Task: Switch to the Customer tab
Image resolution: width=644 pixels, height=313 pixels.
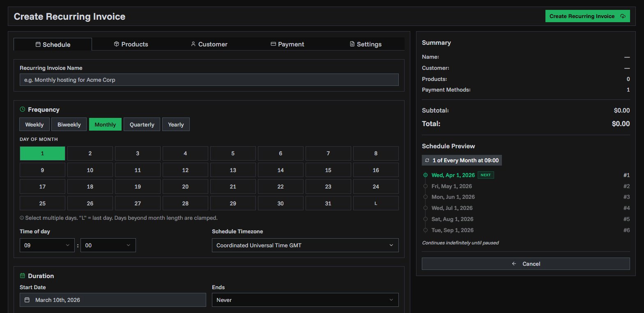Action: (x=209, y=44)
